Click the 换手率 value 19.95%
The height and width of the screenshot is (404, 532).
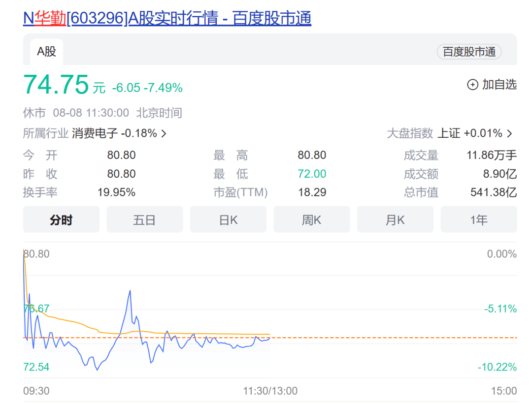[116, 192]
